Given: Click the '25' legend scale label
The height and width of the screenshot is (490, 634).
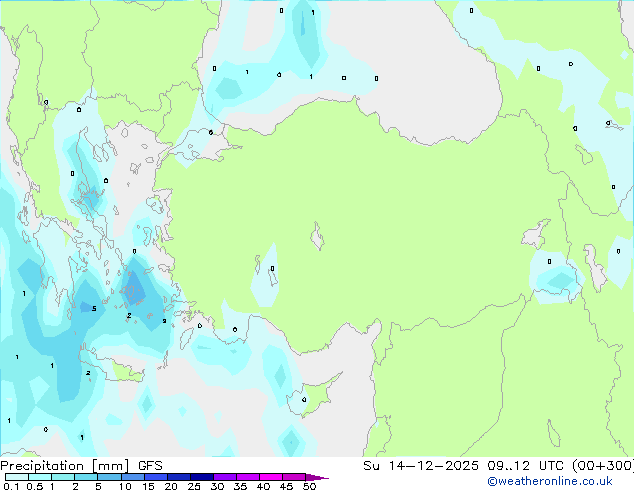Looking at the screenshot, I should pos(194,486).
